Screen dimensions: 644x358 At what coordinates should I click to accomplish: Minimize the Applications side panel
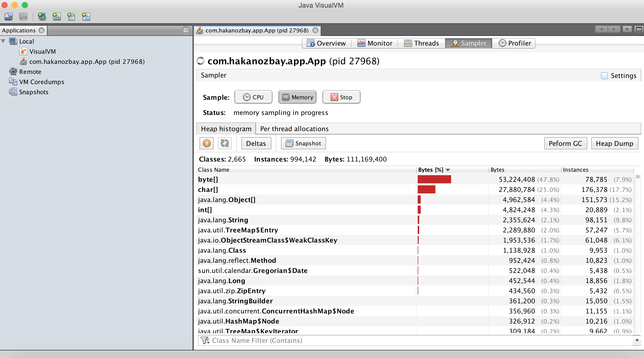(186, 30)
